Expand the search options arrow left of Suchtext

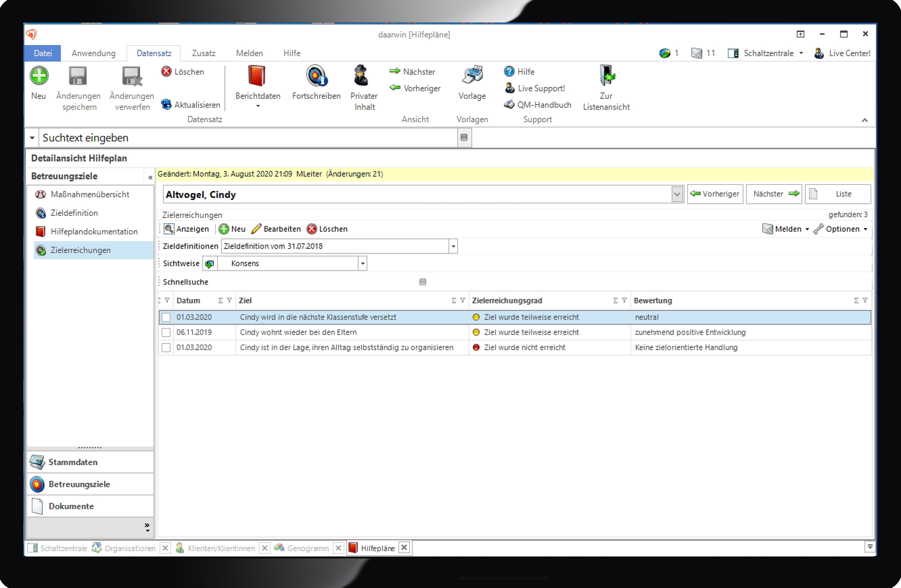pyautogui.click(x=32, y=138)
